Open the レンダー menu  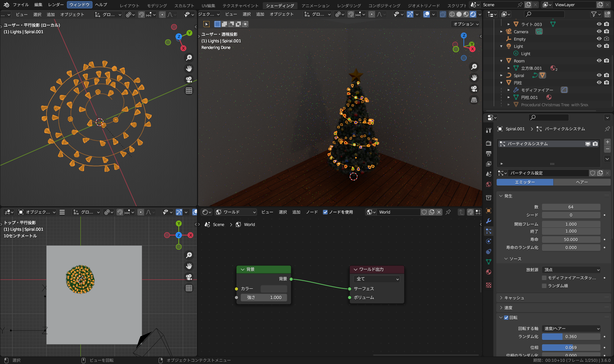coord(56,5)
